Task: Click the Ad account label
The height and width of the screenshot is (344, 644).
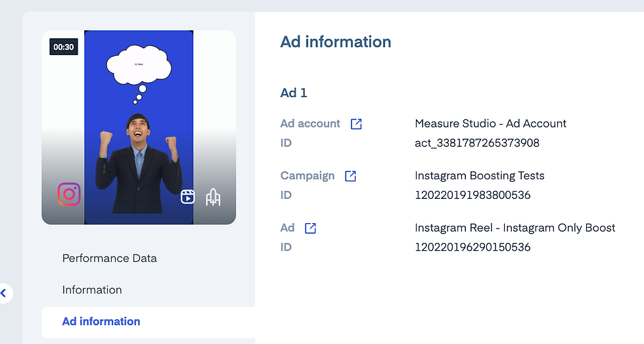Action: [310, 123]
